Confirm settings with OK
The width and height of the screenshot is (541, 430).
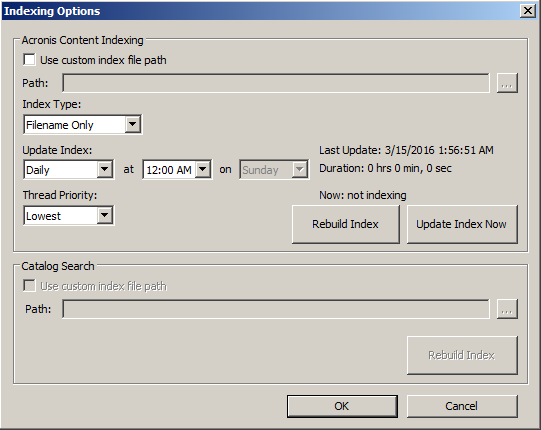[342, 406]
